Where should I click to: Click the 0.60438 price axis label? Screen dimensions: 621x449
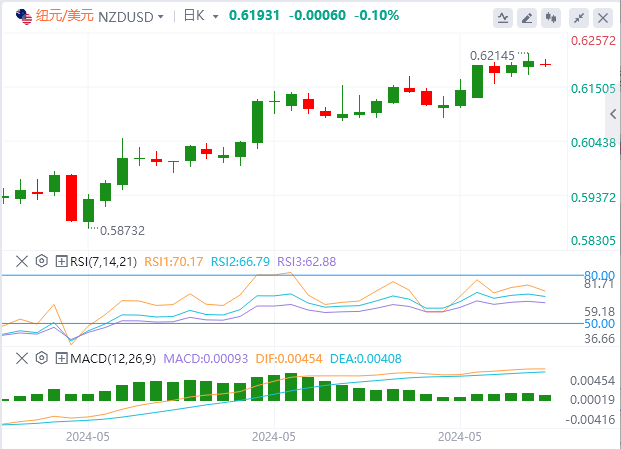coord(593,143)
